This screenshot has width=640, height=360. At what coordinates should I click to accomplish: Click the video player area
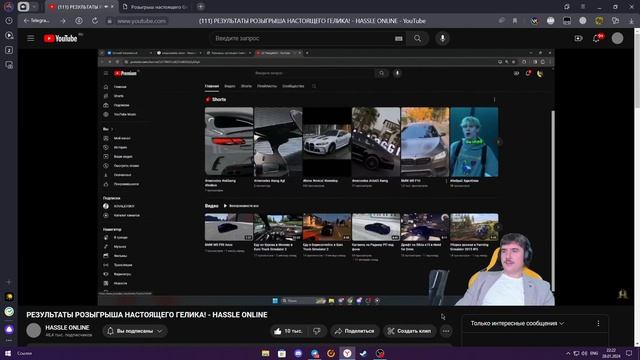(326, 177)
